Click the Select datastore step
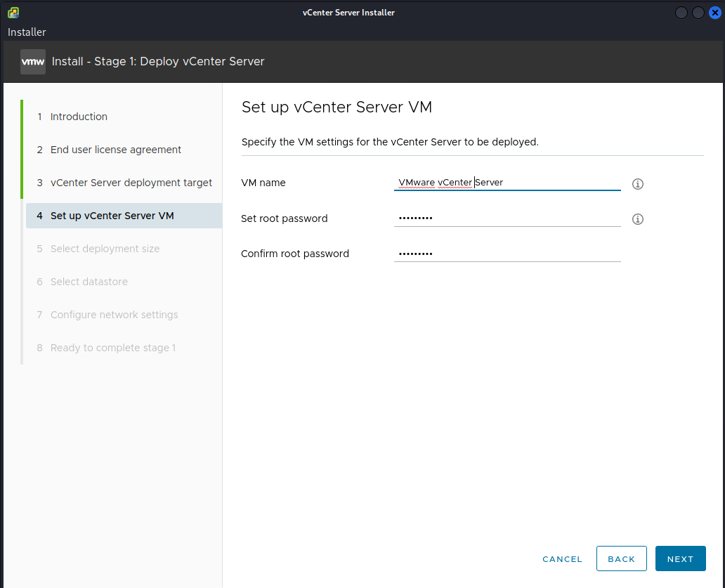725x588 pixels. point(89,282)
